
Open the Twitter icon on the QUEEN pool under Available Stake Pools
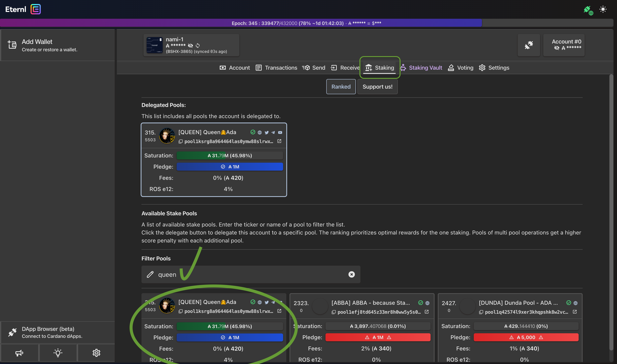click(267, 302)
